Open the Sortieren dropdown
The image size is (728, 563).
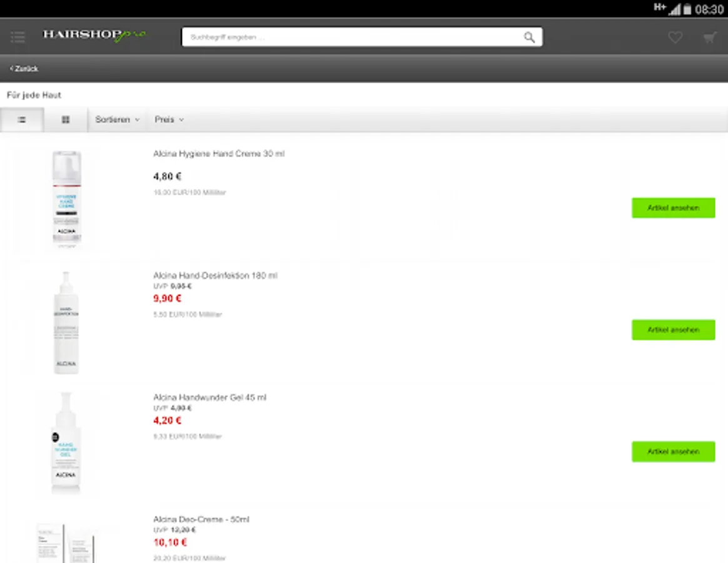click(x=117, y=120)
